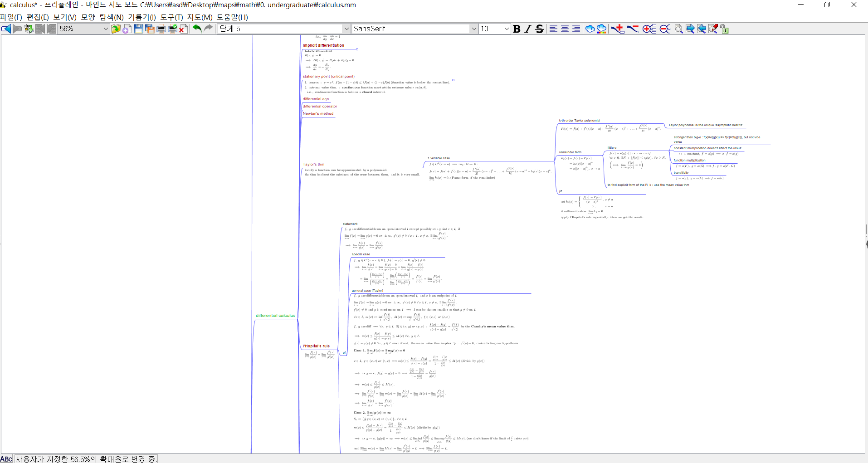
Task: Align node text to the left
Action: 553,29
